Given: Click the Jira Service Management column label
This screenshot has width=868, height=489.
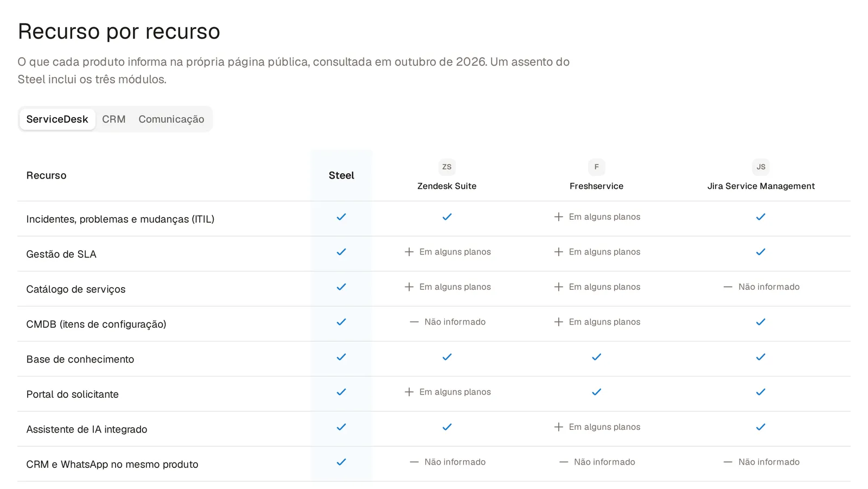Looking at the screenshot, I should click(761, 186).
